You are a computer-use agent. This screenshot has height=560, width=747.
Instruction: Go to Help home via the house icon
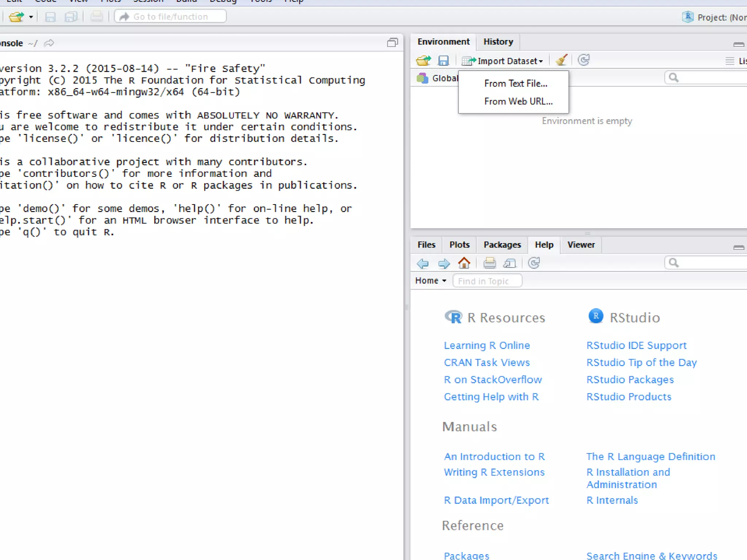pos(464,263)
